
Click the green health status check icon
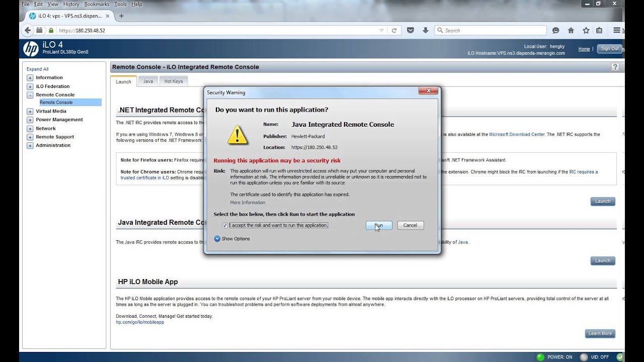click(x=620, y=357)
